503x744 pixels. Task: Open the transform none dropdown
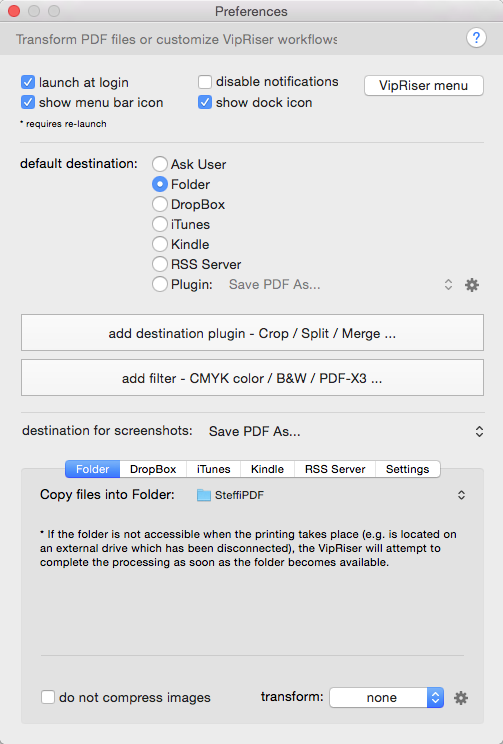[x=387, y=698]
